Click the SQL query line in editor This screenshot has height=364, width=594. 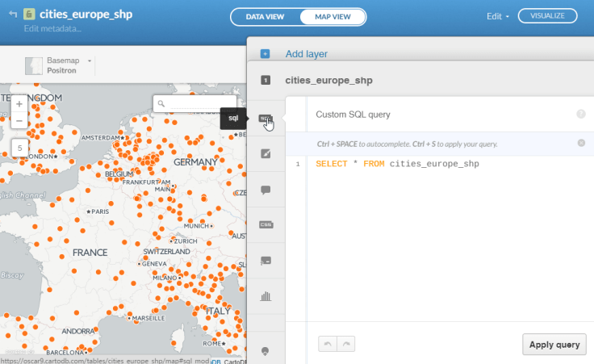click(x=397, y=164)
